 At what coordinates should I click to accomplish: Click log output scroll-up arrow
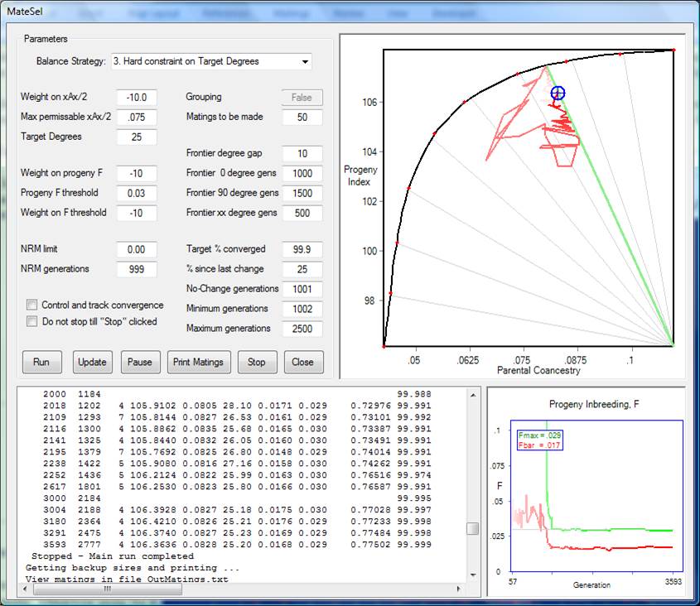point(473,395)
